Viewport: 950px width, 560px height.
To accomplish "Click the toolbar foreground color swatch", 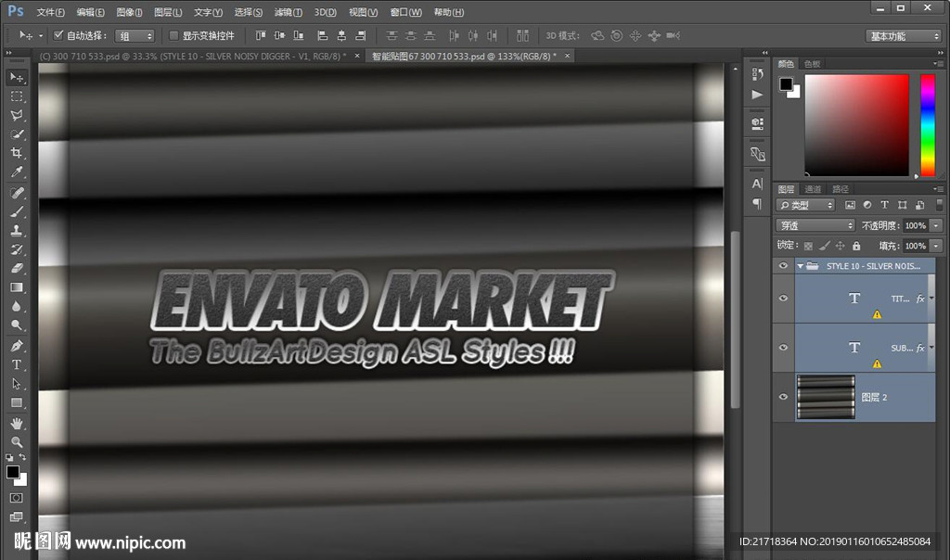I will tap(13, 472).
